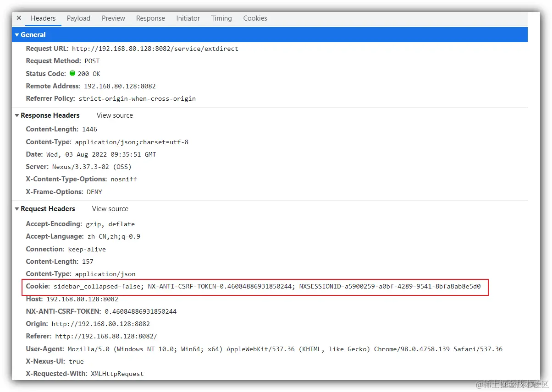The width and height of the screenshot is (552, 392).
Task: Select the response Content-Length 1446 value
Action: pos(89,129)
